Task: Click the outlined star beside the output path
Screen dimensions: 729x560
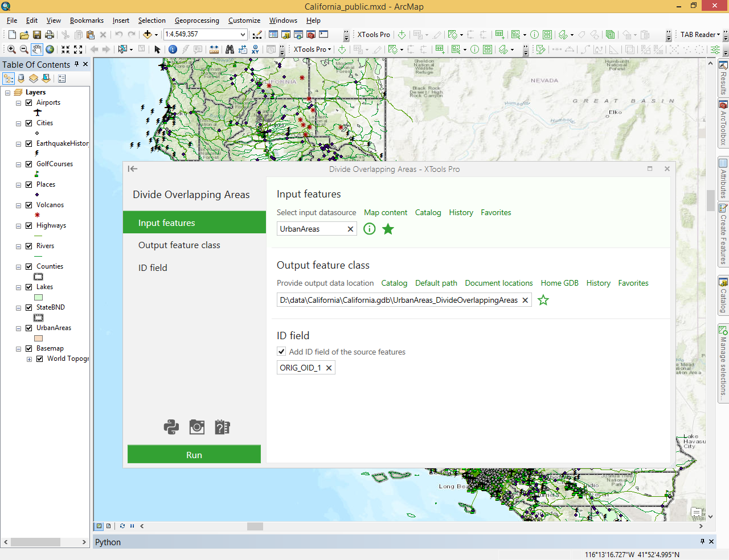Action: point(543,300)
